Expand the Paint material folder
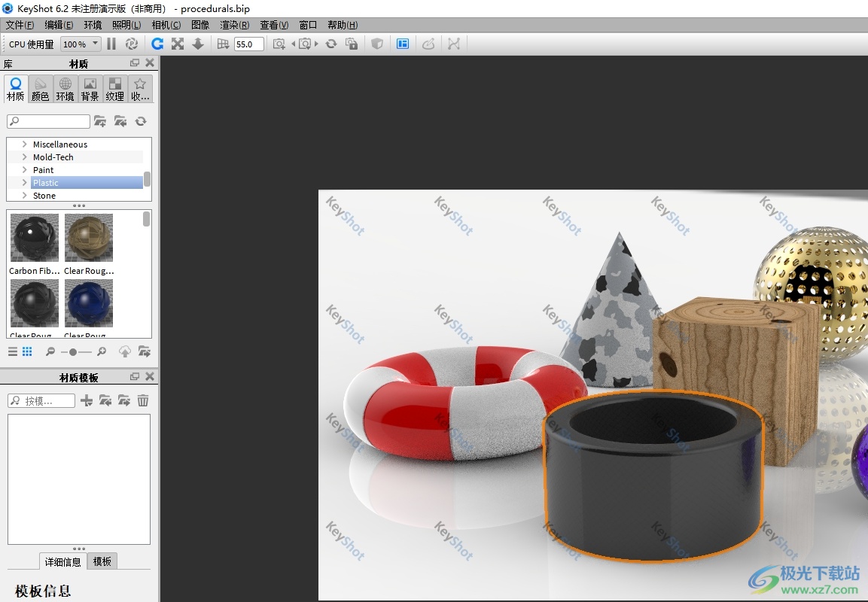This screenshot has width=868, height=602. coord(25,170)
